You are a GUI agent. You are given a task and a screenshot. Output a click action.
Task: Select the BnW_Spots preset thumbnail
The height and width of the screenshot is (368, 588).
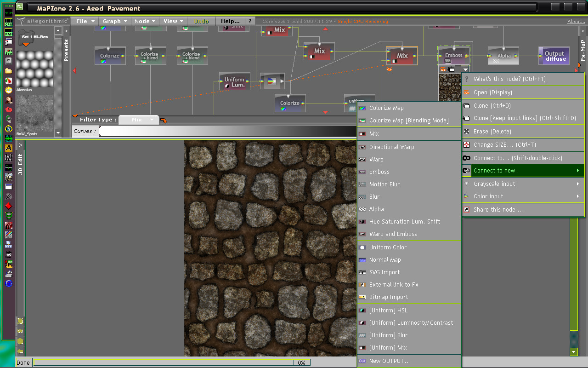point(35,113)
